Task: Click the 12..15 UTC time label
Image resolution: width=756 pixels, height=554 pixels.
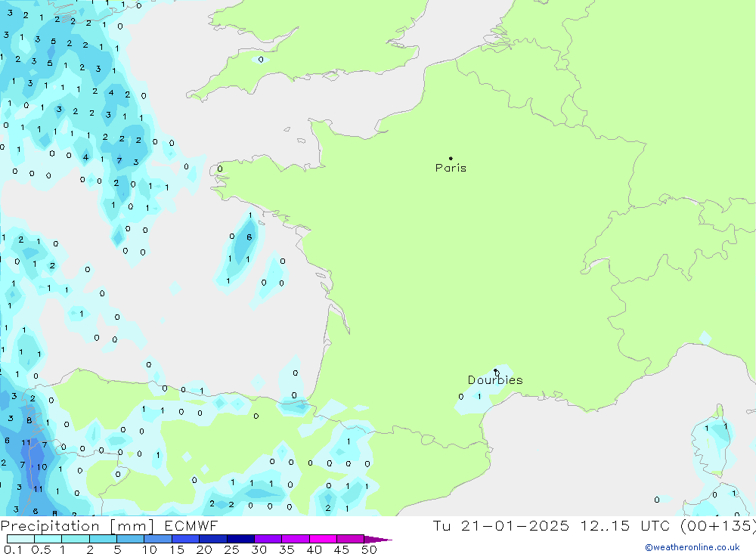Action: [618, 526]
